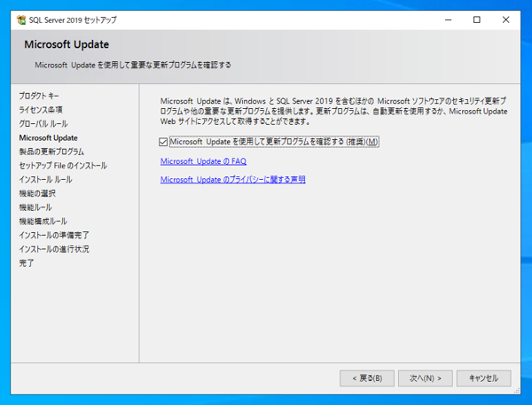Close the SQL Server 2019 setup window
532x405 pixels.
[505, 20]
